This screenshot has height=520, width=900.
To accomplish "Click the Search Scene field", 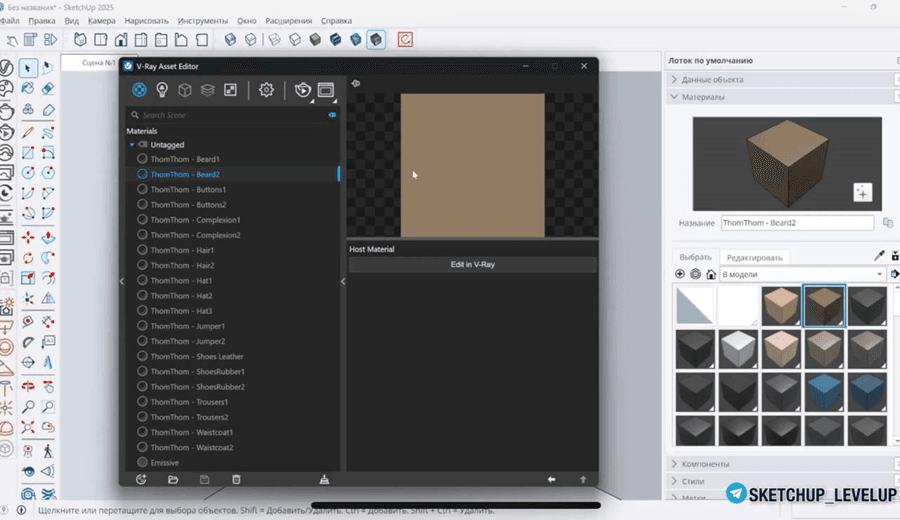I will pyautogui.click(x=232, y=115).
